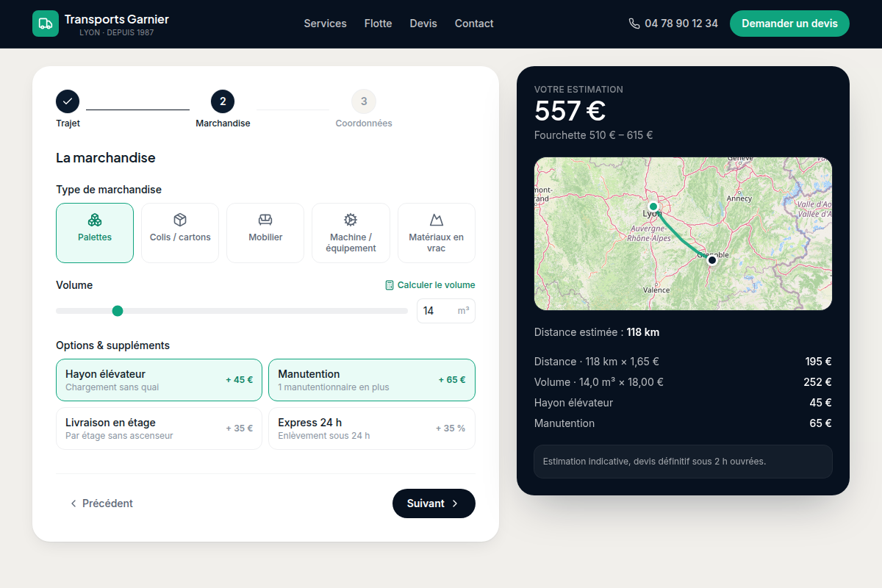Click the Suivant button
Screen dimensions: 882x588
[x=434, y=503]
